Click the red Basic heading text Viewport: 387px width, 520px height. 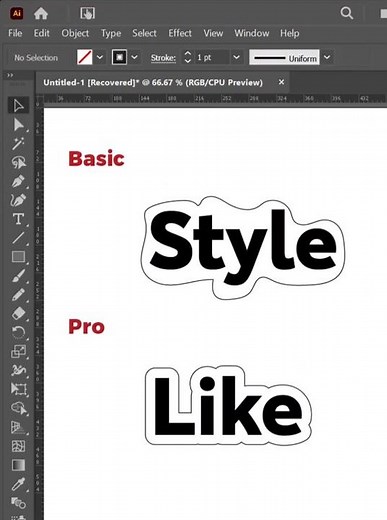(96, 159)
